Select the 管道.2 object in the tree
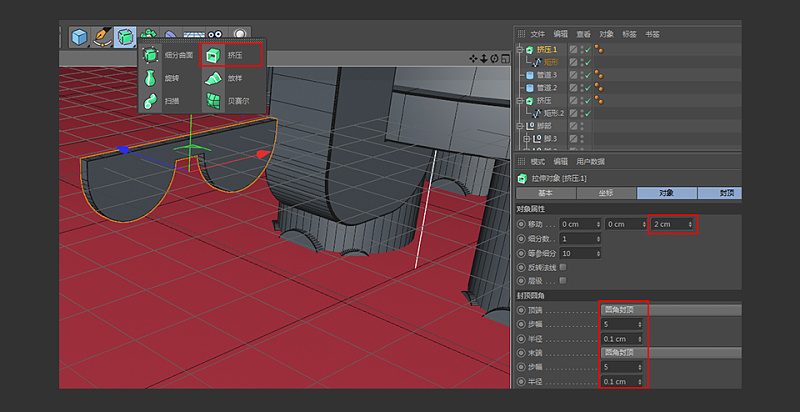The height and width of the screenshot is (412, 800). (546, 88)
